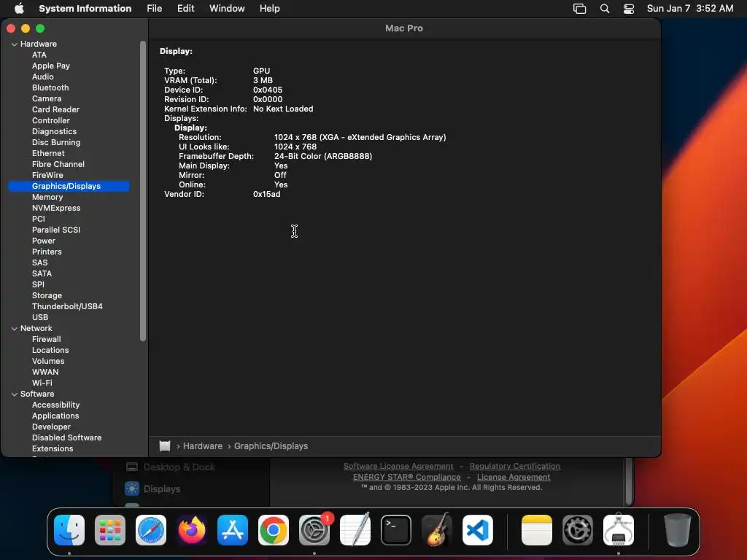Open the Edit menu
The width and height of the screenshot is (747, 560).
click(x=185, y=8)
